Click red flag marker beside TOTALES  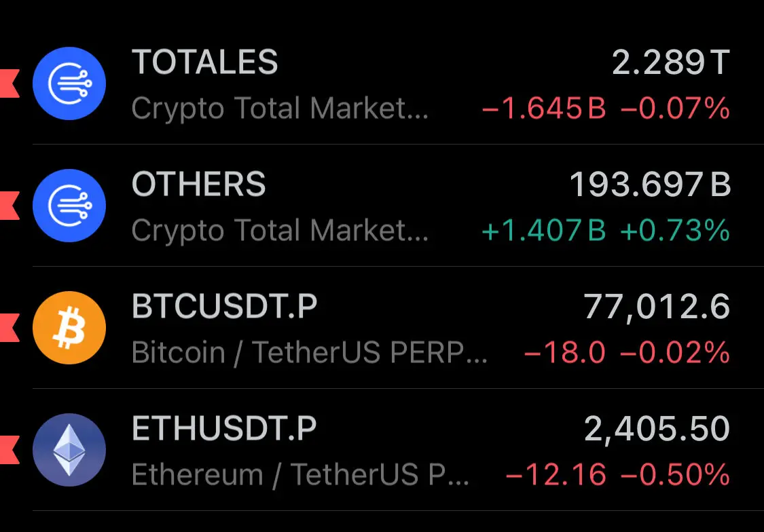(x=10, y=83)
